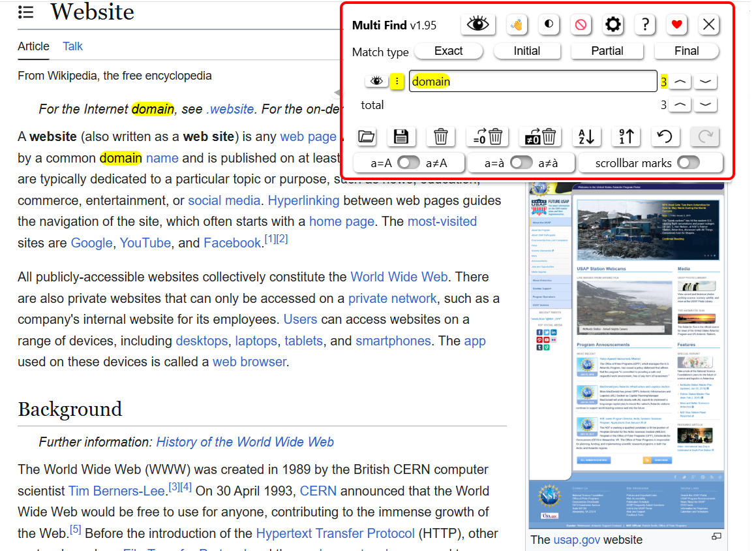This screenshot has width=756, height=551.
Task: Open the domain term options menu
Action: coord(397,81)
